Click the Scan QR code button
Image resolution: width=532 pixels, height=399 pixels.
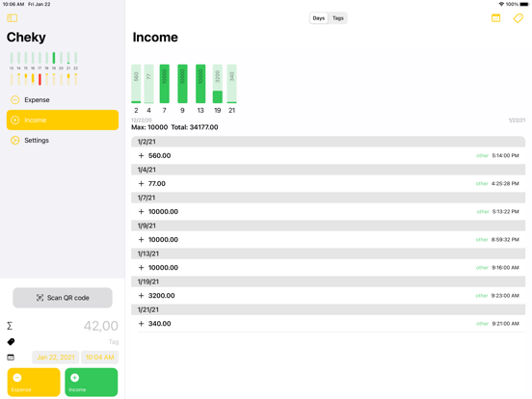coord(63,298)
